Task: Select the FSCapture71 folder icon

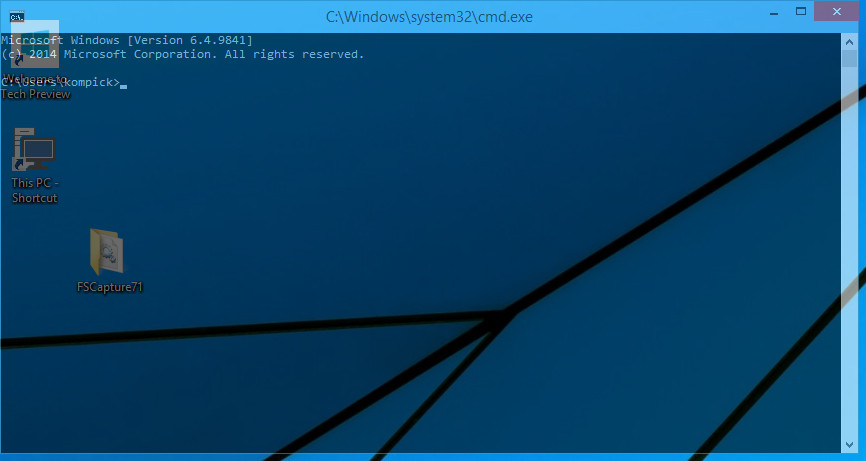Action: (107, 252)
